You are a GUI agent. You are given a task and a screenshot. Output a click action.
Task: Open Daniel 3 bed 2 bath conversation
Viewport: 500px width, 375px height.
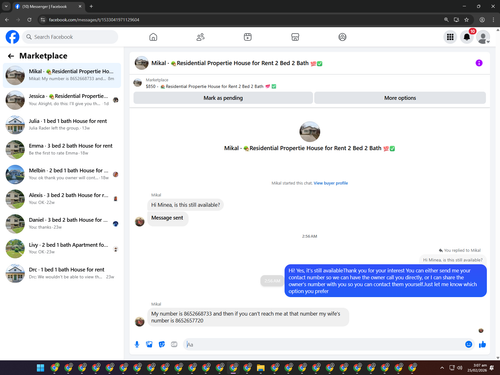(62, 224)
